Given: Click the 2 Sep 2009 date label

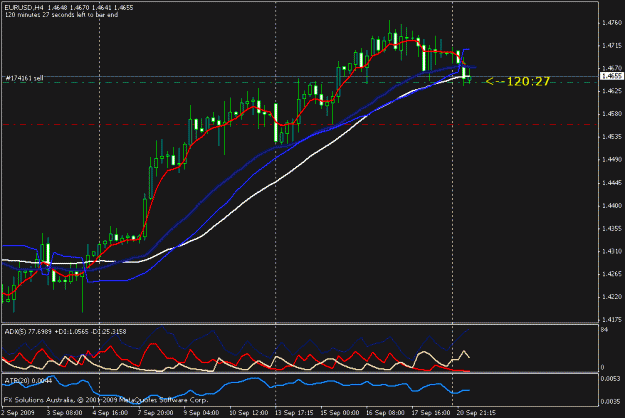Looking at the screenshot, I should coord(18,413).
